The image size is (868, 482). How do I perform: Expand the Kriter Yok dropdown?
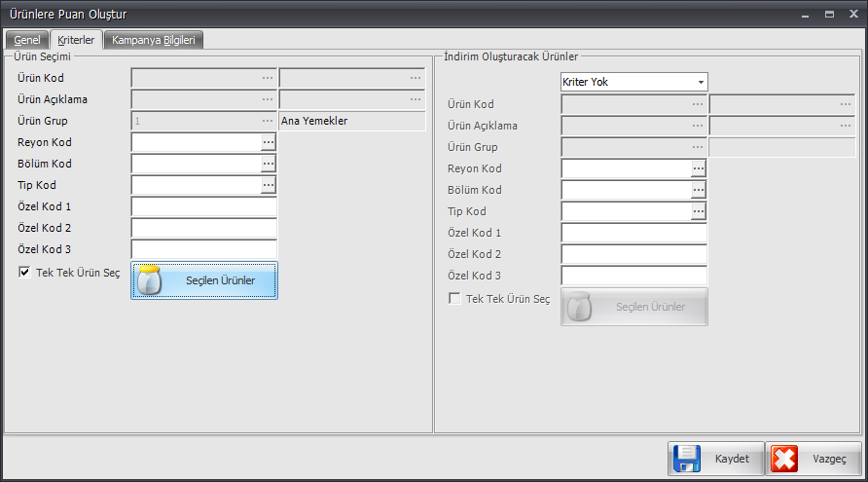coord(701,82)
